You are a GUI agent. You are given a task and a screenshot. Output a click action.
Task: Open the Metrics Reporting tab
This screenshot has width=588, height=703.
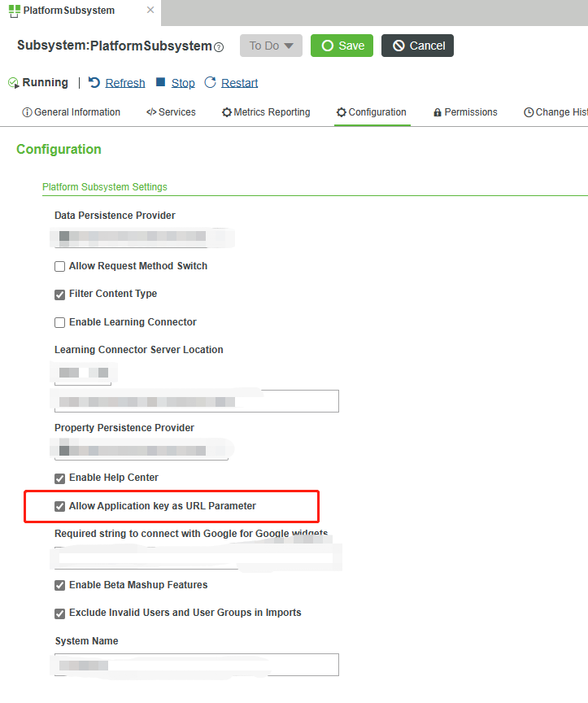[266, 112]
